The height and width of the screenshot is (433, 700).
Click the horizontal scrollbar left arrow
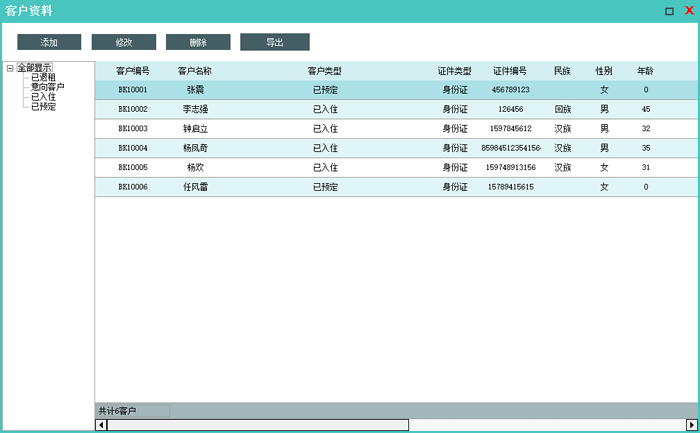101,425
